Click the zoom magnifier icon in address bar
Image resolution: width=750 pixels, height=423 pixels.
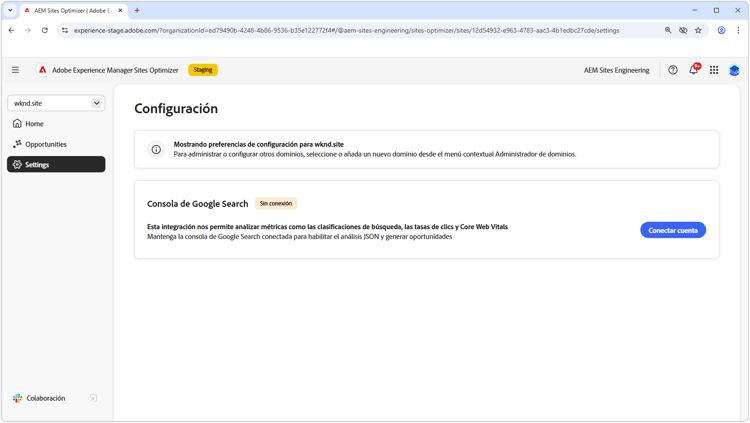(x=668, y=30)
